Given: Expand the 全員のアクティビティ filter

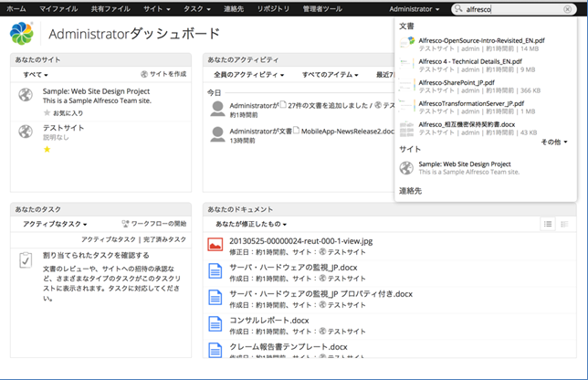Looking at the screenshot, I should (x=249, y=75).
